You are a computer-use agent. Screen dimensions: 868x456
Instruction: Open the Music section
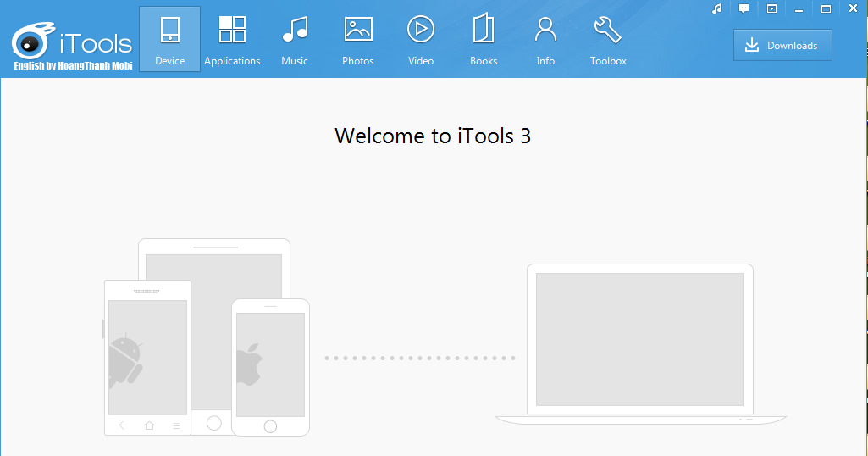295,39
